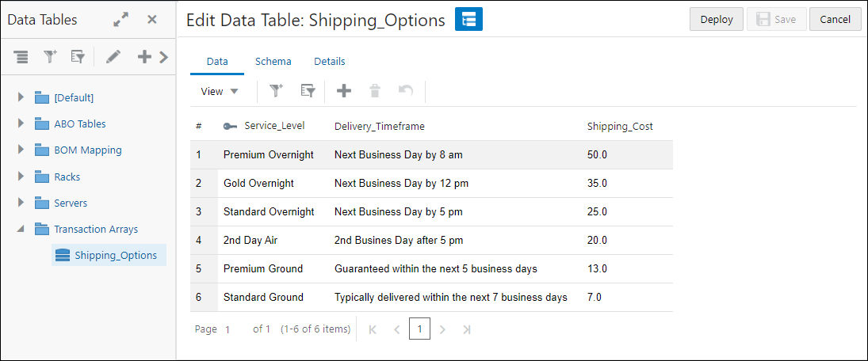Close the Data Tables panel
This screenshot has width=868, height=361.
click(151, 20)
